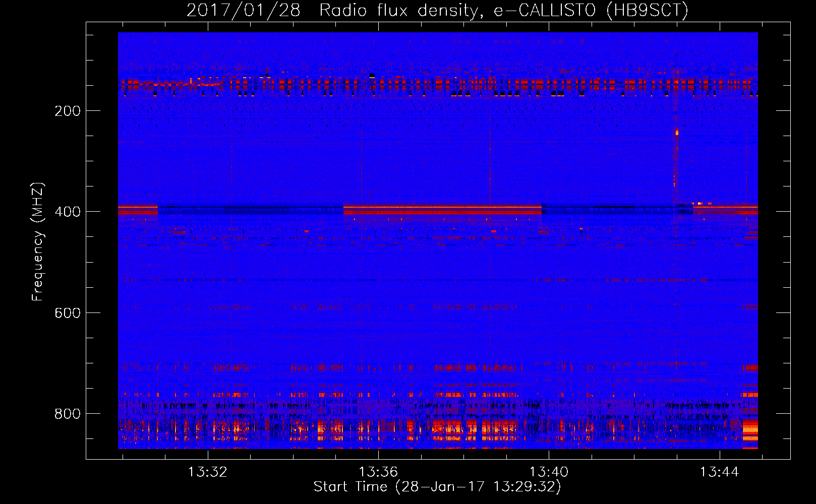Click the long red 400 MHz band around 13:37
816x504 pixels.
tap(442, 209)
